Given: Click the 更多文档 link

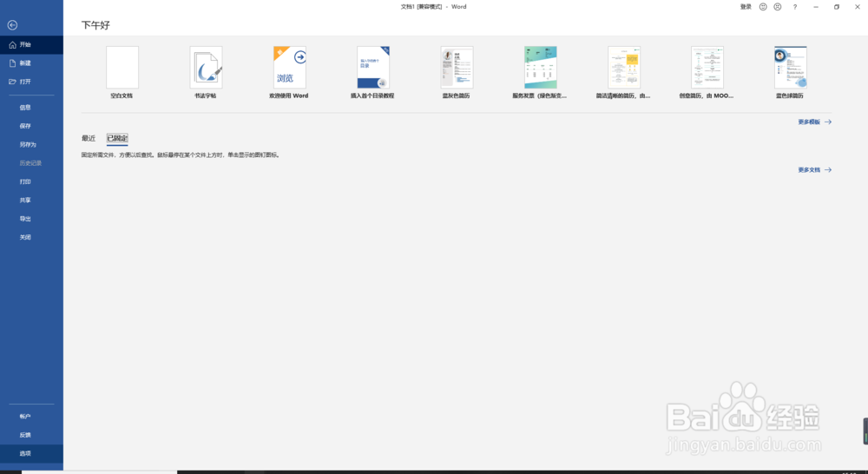Looking at the screenshot, I should pyautogui.click(x=814, y=170).
